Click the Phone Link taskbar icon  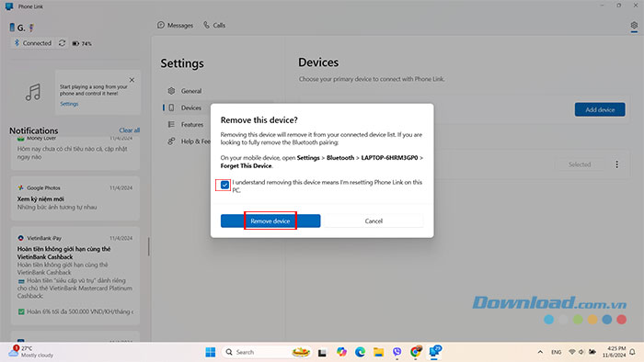434,351
